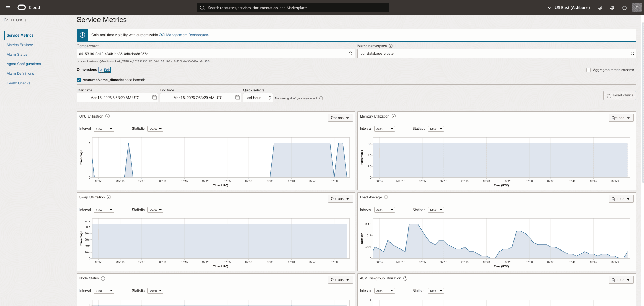
Task: Open ASM Diskgroup Interval dropdown
Action: [384, 291]
